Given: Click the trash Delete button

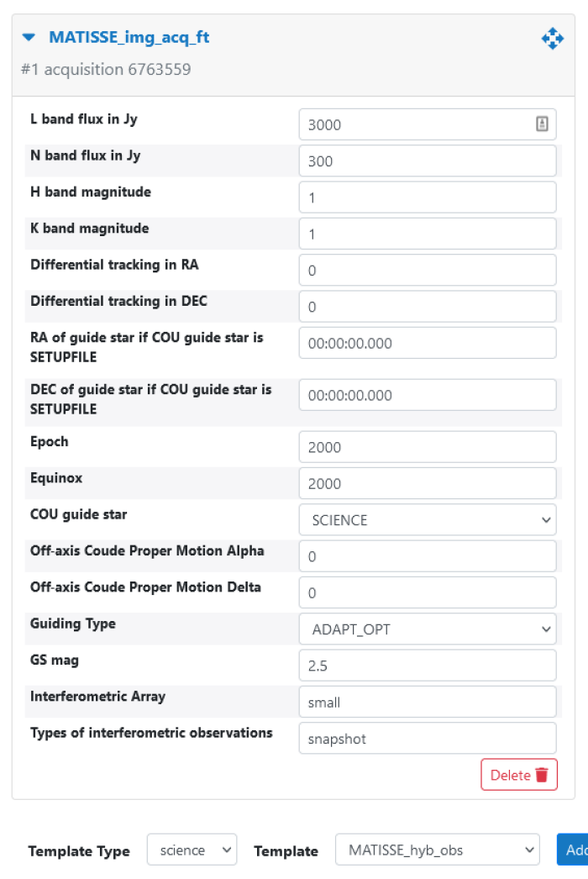Looking at the screenshot, I should coord(518,775).
